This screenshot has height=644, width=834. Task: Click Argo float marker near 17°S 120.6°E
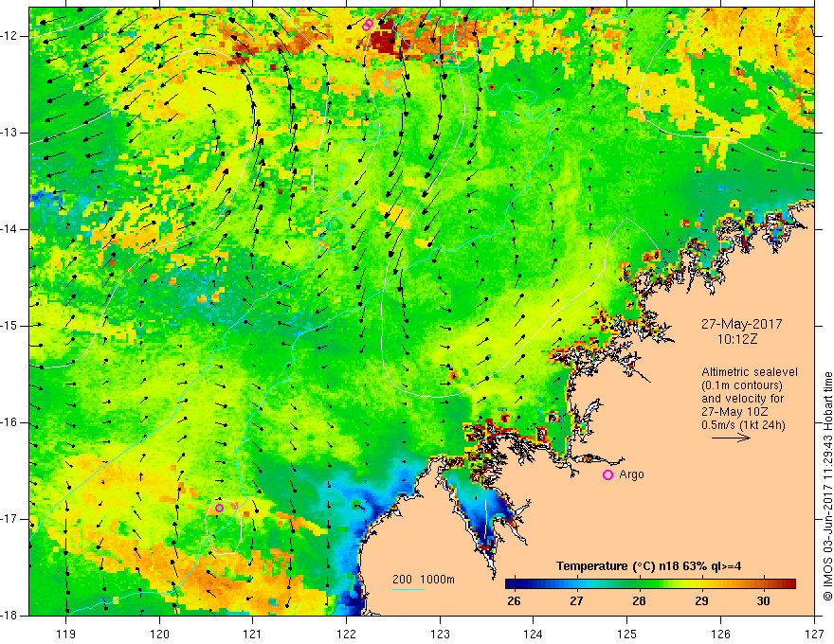pos(219,508)
